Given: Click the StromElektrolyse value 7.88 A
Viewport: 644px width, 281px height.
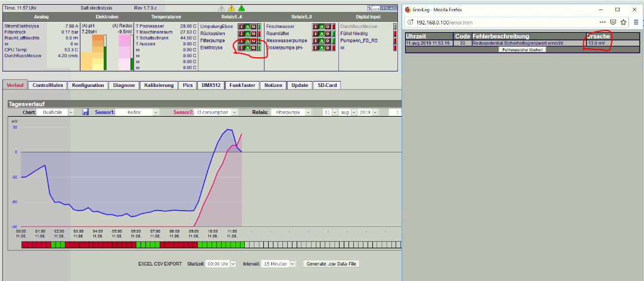Looking at the screenshot, I should pos(71,26).
